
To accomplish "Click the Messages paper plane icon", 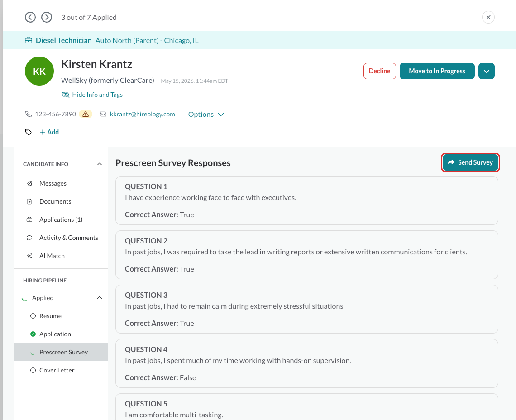I will pos(29,183).
